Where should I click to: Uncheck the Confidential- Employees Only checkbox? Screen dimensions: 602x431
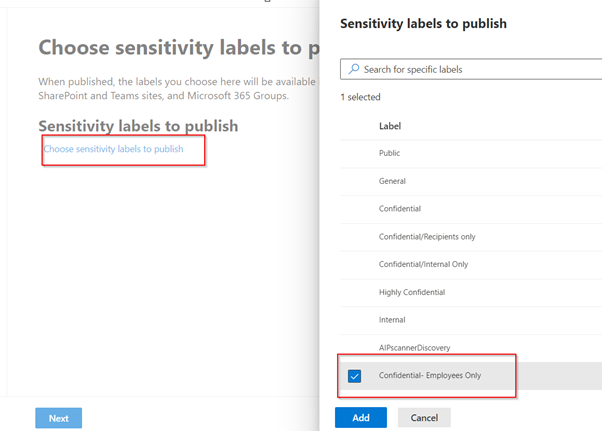(354, 376)
